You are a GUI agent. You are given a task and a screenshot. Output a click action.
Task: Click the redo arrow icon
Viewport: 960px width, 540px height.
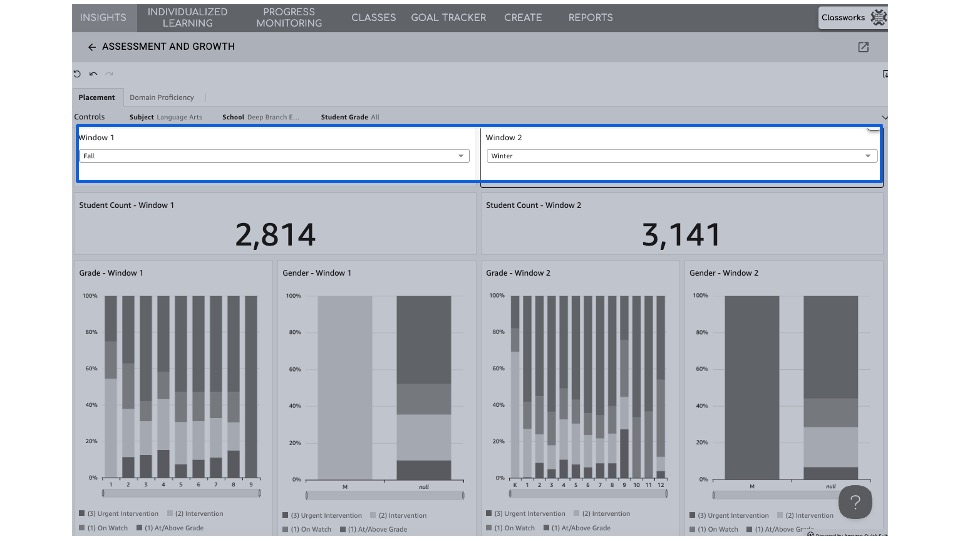pos(109,74)
